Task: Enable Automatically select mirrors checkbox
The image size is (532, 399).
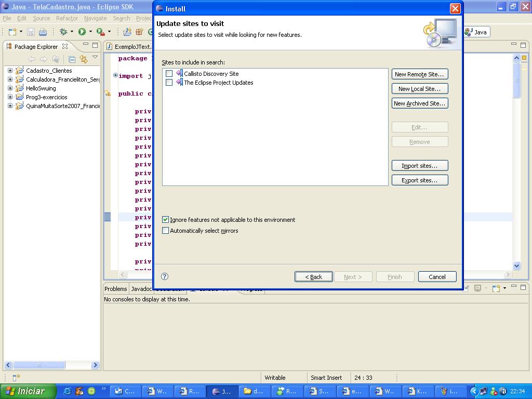Action: (165, 230)
